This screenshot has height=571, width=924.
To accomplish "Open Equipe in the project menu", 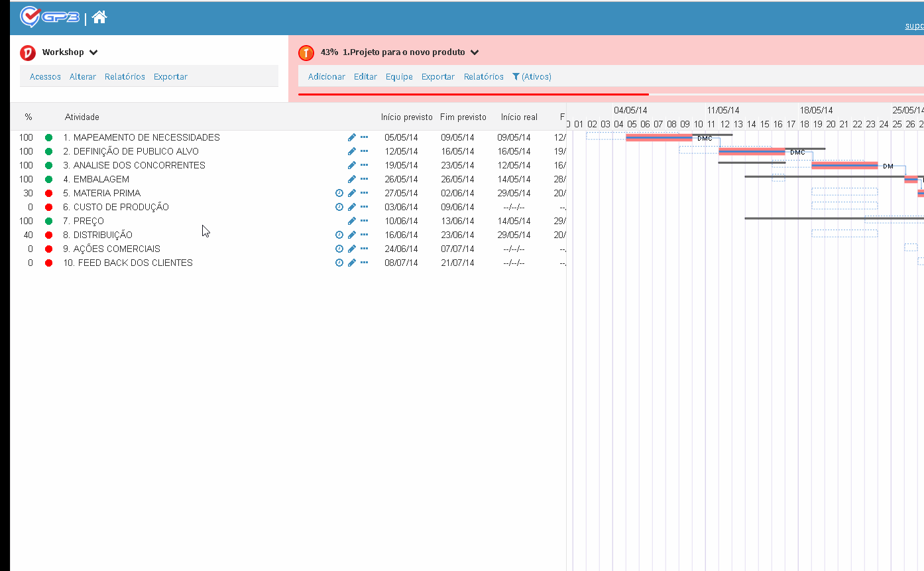I will click(x=399, y=77).
